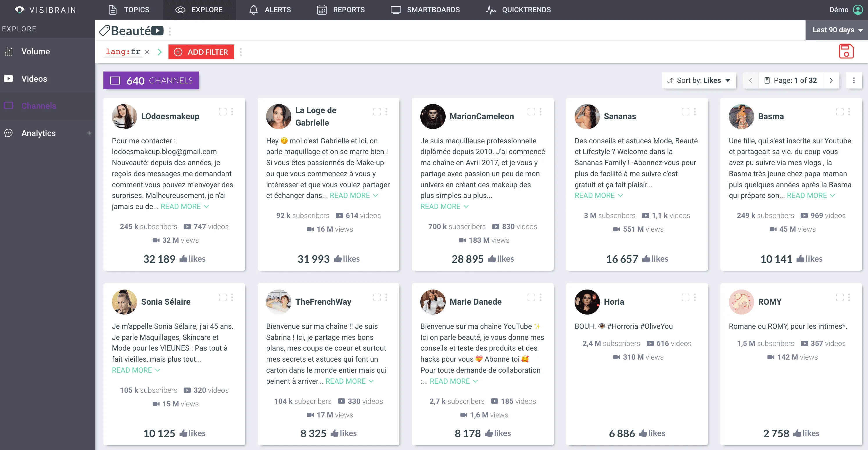The height and width of the screenshot is (450, 868).
Task: Open Basma card options menu
Action: (849, 112)
